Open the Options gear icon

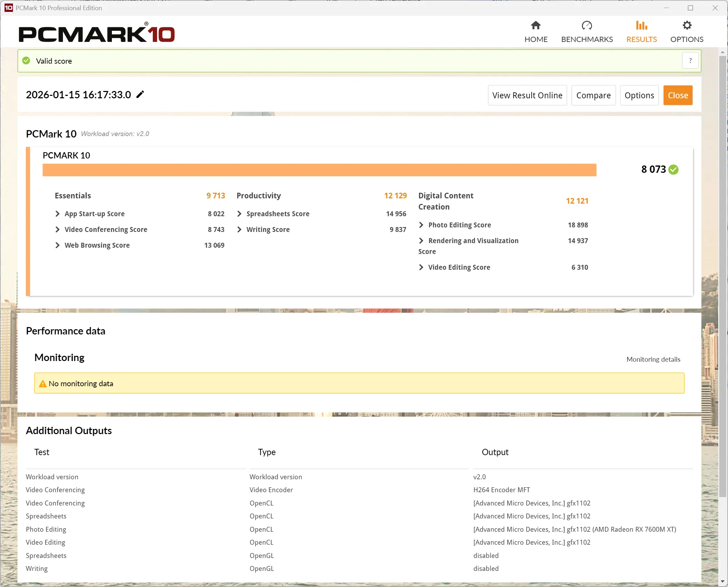click(687, 26)
